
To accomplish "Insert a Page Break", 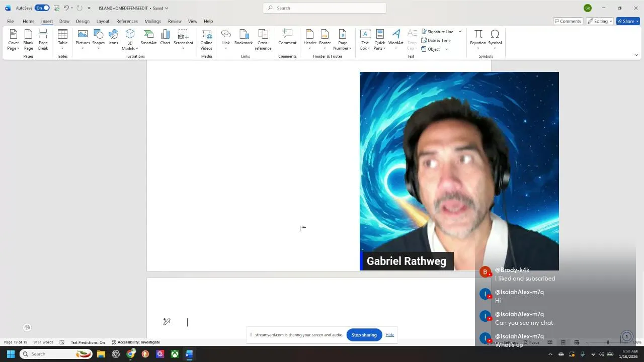I will pos(43,40).
